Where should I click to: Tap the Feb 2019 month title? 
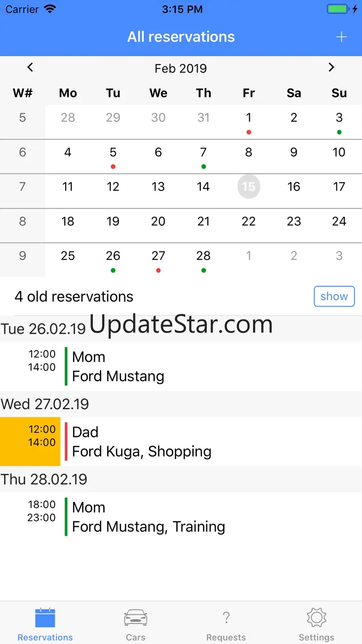tap(181, 69)
